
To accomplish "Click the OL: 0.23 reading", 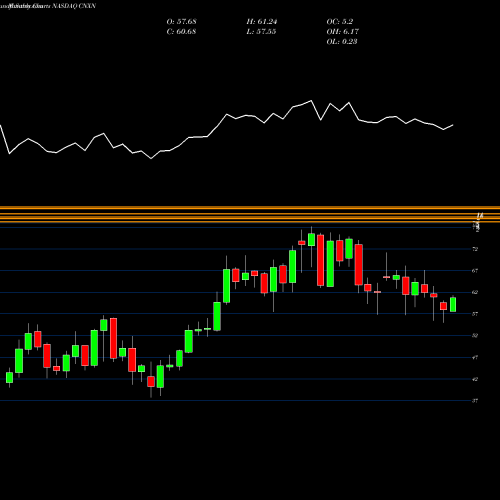I will click(x=342, y=42).
